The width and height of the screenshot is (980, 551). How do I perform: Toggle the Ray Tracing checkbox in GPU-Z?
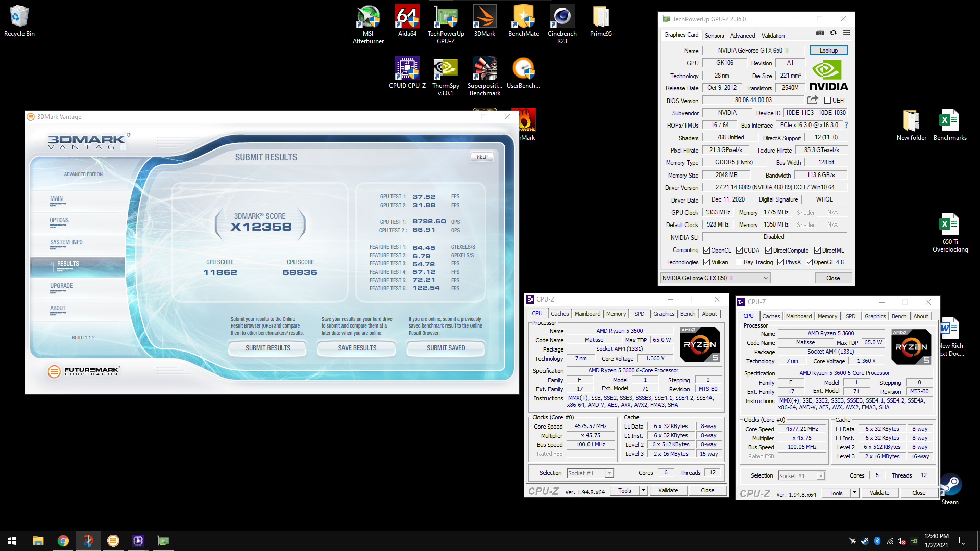[739, 262]
